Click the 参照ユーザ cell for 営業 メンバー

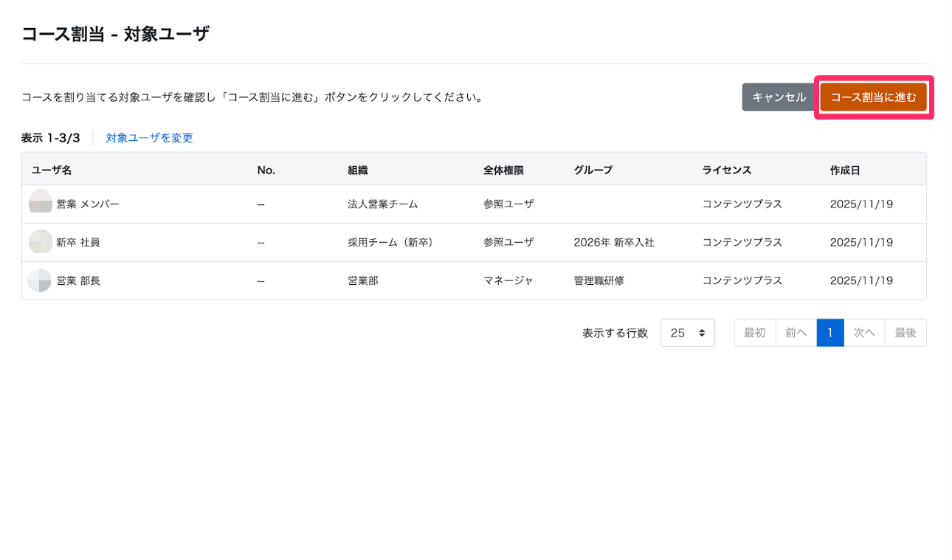click(x=508, y=204)
